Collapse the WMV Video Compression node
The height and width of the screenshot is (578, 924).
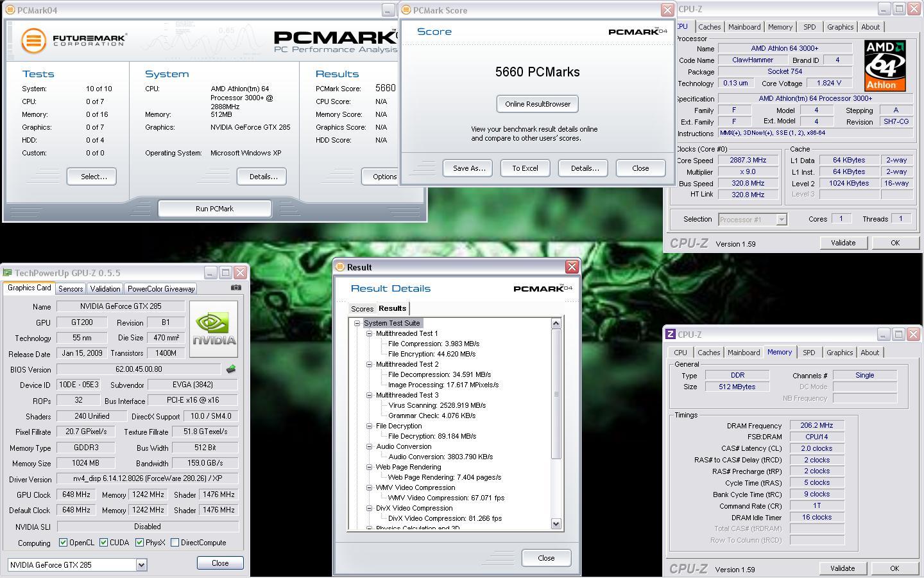[370, 488]
